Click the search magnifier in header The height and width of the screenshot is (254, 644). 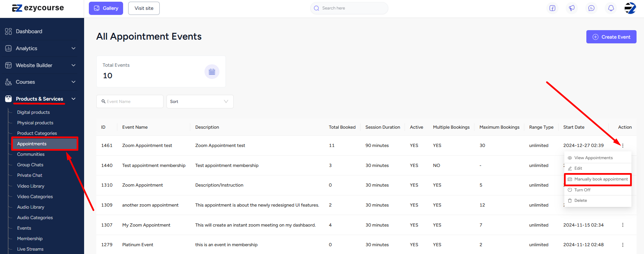click(316, 8)
